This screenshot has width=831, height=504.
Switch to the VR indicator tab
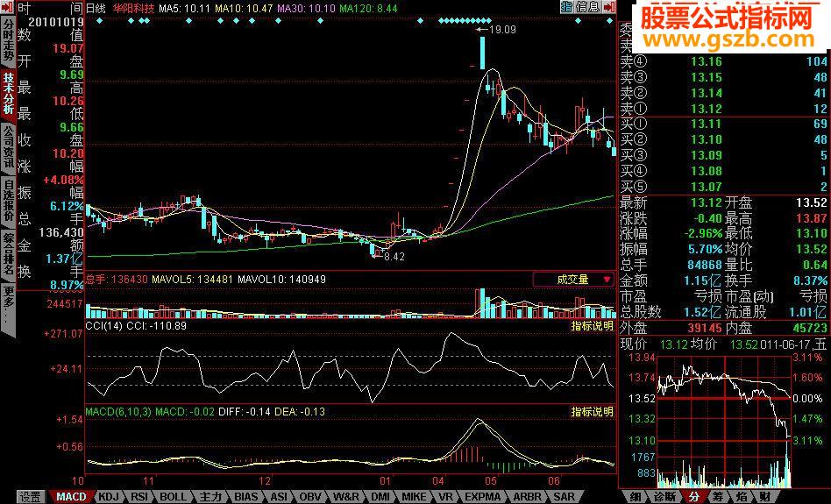pyautogui.click(x=445, y=497)
